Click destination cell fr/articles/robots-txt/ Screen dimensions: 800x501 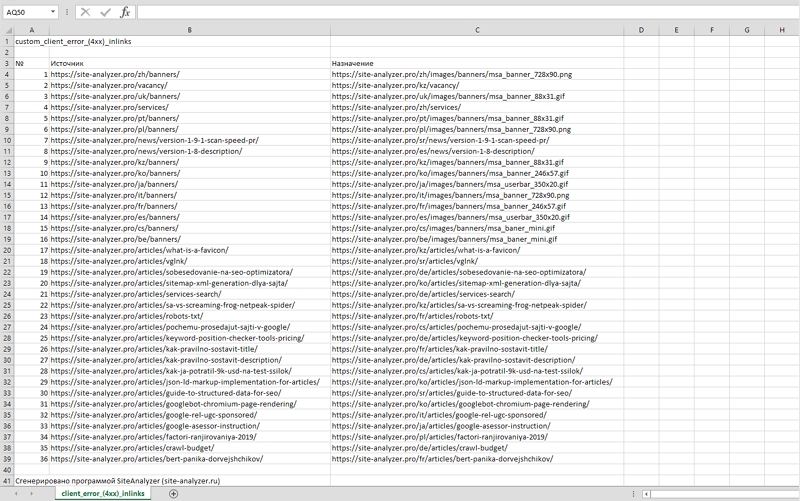click(477, 316)
